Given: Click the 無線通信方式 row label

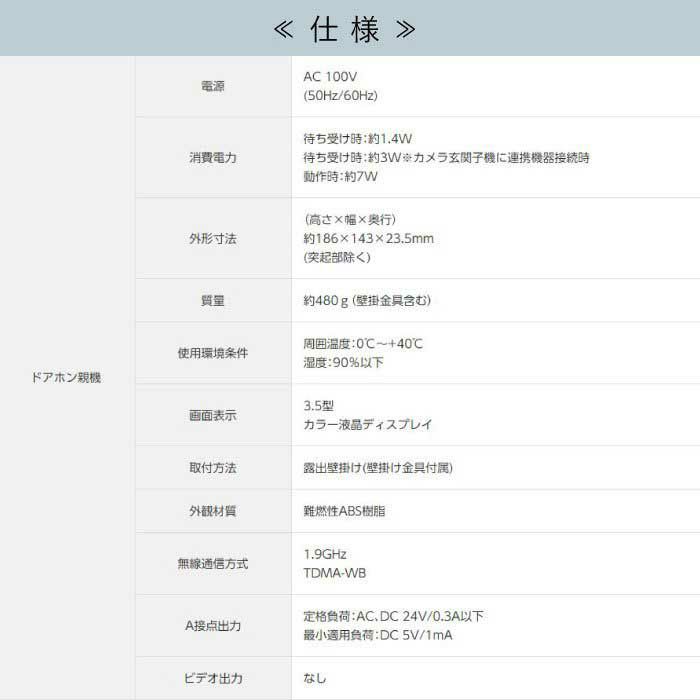Looking at the screenshot, I should 213,564.
